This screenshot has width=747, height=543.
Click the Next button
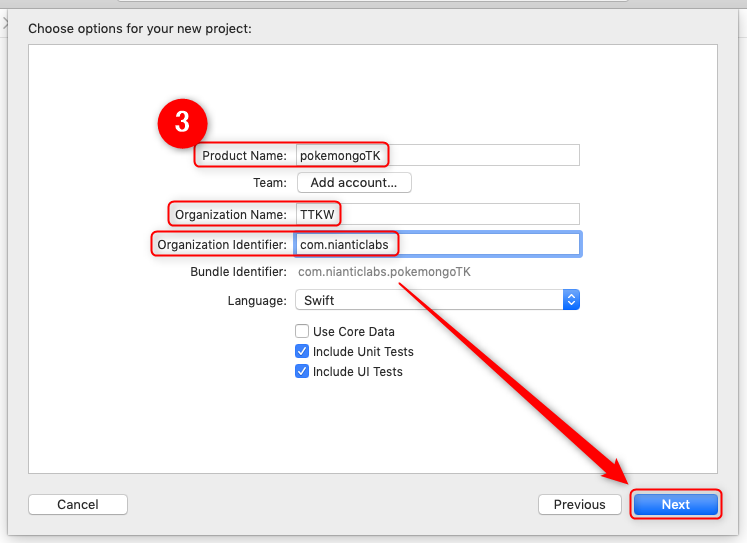(x=676, y=504)
